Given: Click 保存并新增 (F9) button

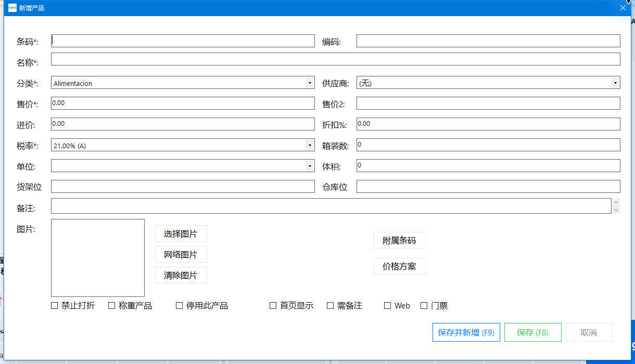Looking at the screenshot, I should (x=466, y=332).
